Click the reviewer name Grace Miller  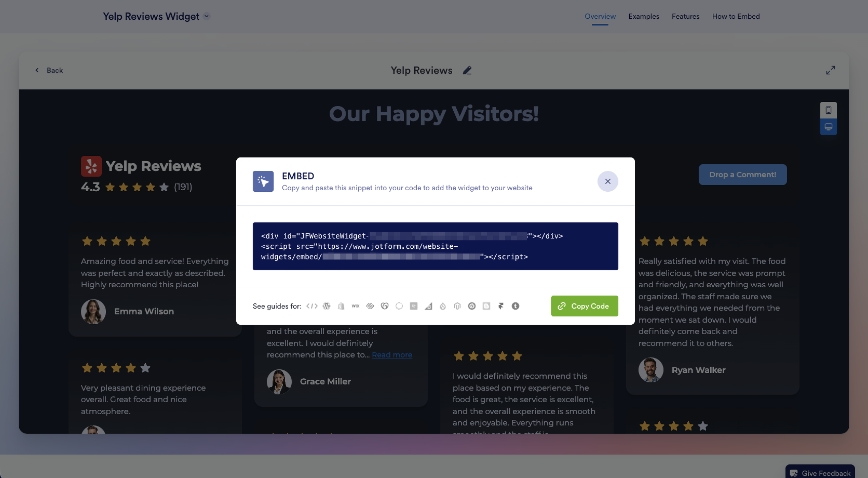(325, 382)
